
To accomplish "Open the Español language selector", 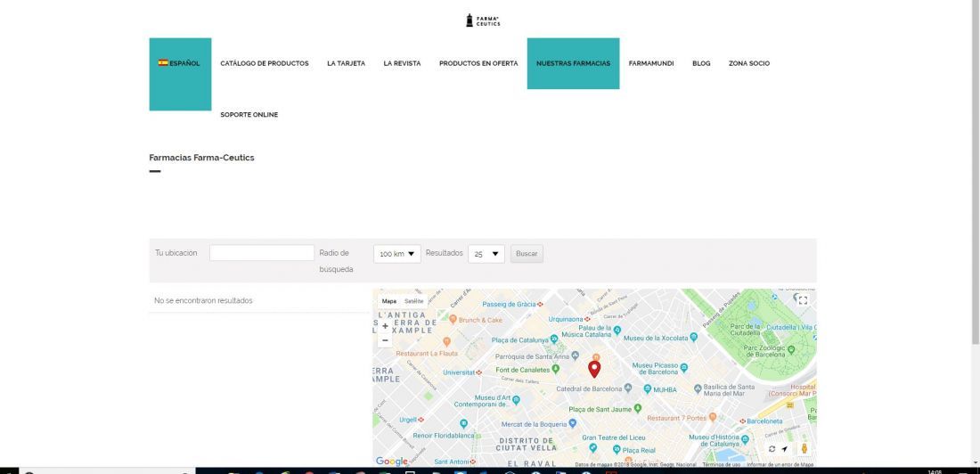I will [180, 75].
